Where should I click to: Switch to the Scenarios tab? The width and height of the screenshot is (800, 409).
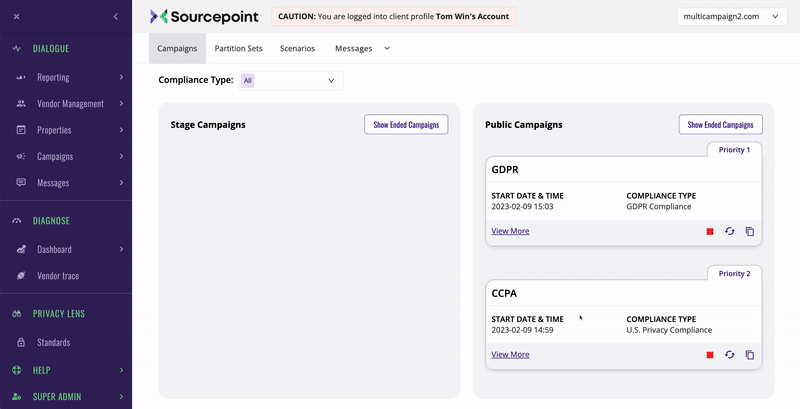297,48
